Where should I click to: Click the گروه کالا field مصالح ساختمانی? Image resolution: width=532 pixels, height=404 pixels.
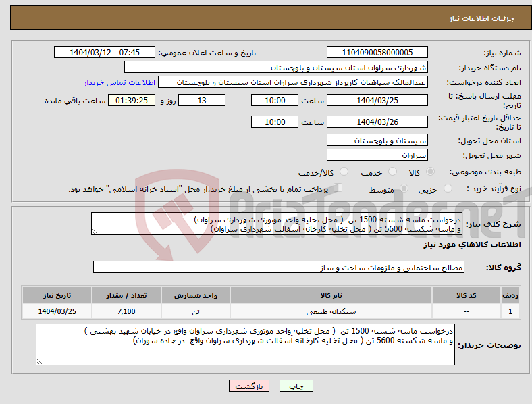[x=279, y=267]
